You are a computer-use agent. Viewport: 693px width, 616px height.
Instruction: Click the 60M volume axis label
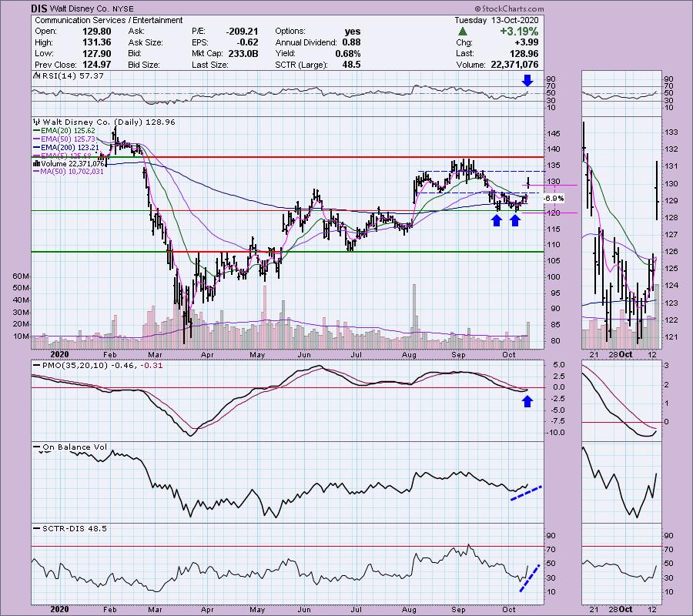pyautogui.click(x=21, y=276)
